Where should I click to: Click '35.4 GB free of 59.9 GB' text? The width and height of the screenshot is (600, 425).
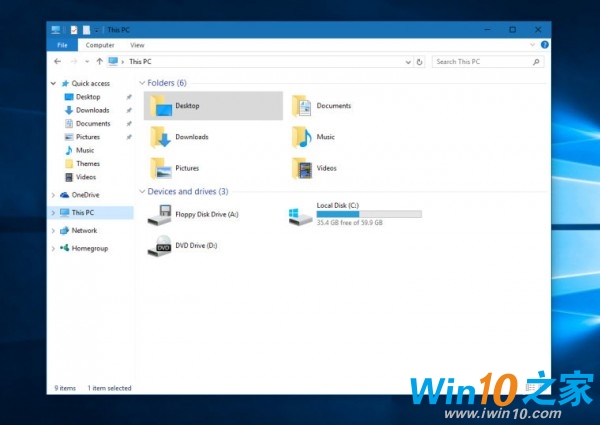349,223
